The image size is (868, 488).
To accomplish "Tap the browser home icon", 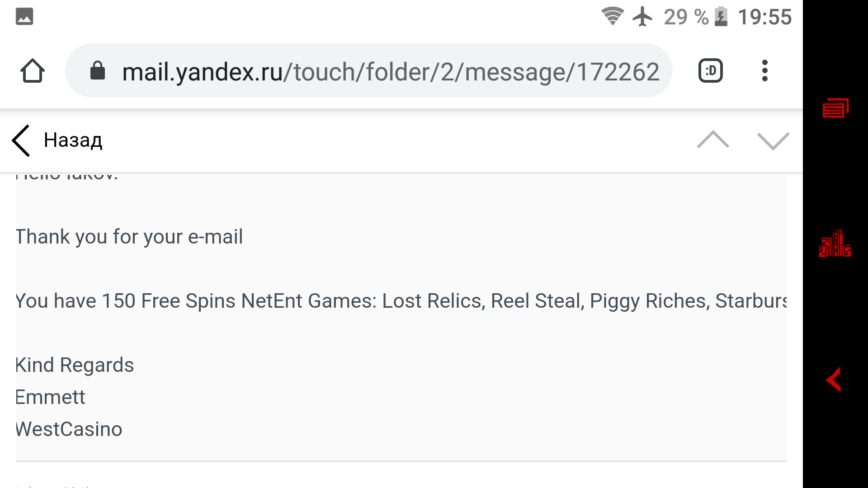I will pos(33,71).
